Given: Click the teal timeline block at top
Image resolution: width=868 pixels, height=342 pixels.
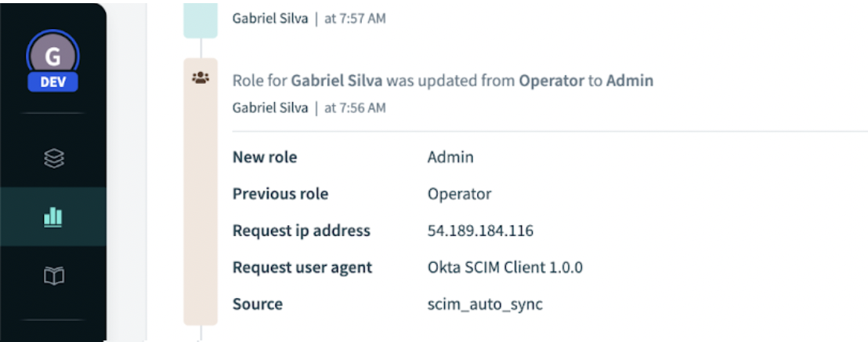Looking at the screenshot, I should pyautogui.click(x=201, y=20).
